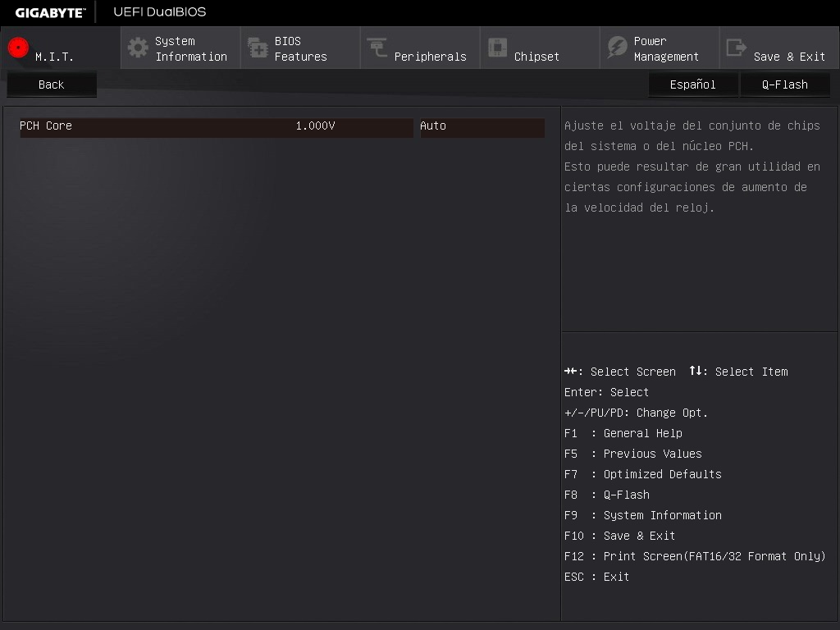Viewport: 840px width, 630px height.
Task: Click the red M.I.T. tab icon
Action: (x=18, y=48)
